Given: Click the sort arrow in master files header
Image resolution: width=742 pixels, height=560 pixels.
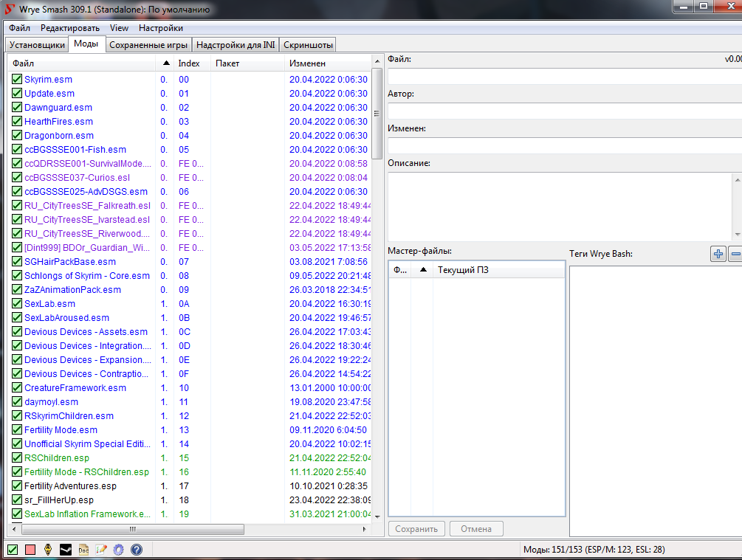Looking at the screenshot, I should pos(422,270).
